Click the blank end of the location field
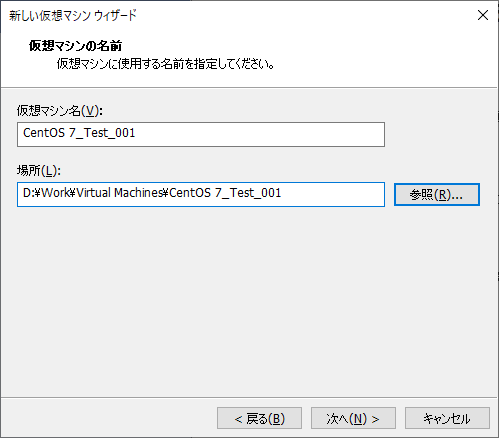 [333, 194]
